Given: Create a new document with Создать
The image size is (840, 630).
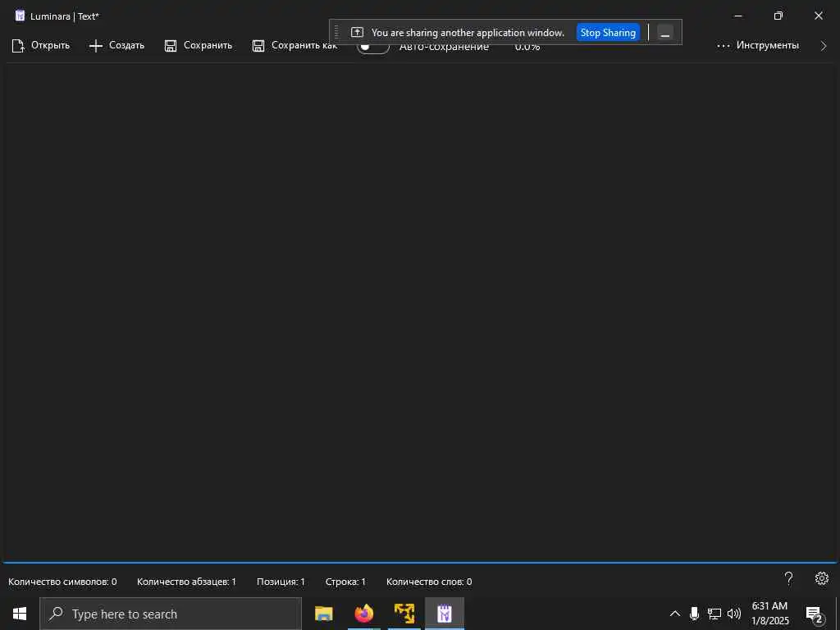Looking at the screenshot, I should (116, 46).
